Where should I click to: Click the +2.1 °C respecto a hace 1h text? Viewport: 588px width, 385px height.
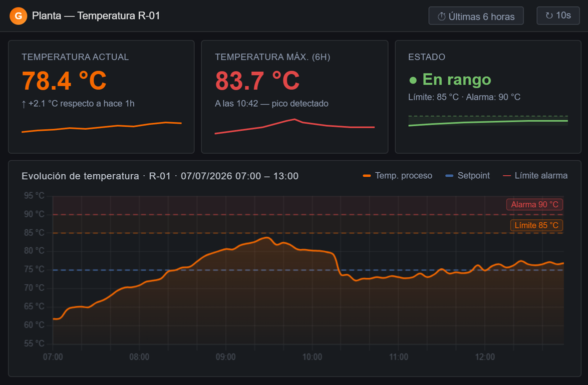click(78, 104)
